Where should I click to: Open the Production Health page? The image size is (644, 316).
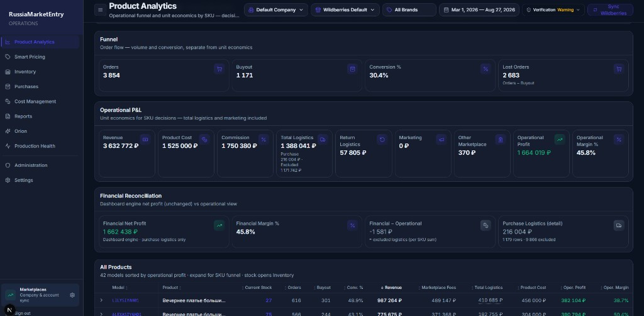35,146
